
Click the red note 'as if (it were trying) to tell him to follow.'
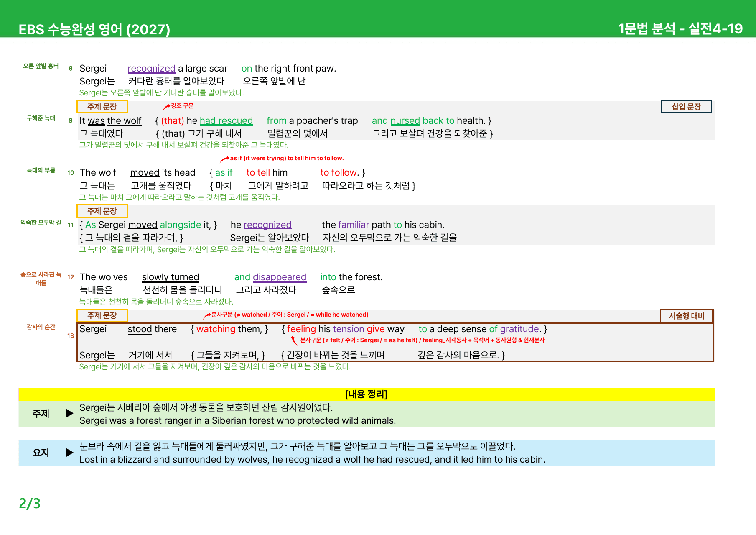coord(287,158)
